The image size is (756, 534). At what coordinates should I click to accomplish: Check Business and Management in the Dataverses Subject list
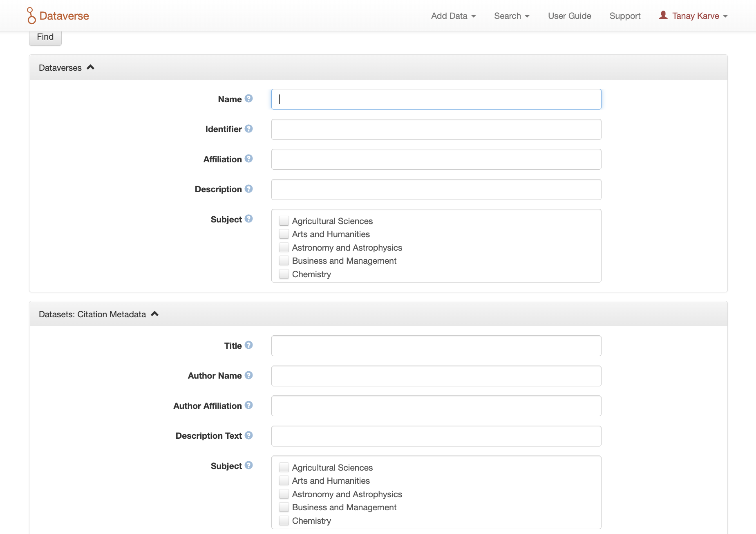pos(284,260)
